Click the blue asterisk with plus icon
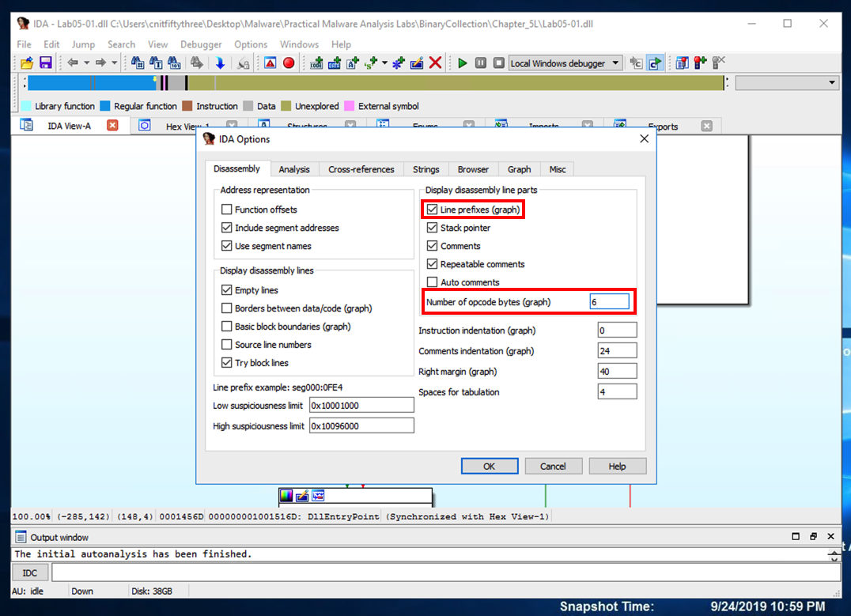 (399, 63)
